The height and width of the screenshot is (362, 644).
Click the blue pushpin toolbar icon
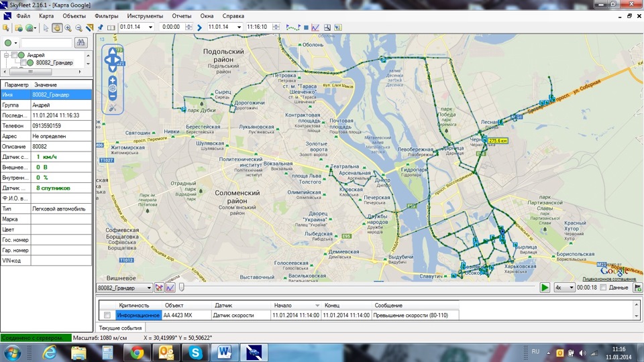[100, 27]
